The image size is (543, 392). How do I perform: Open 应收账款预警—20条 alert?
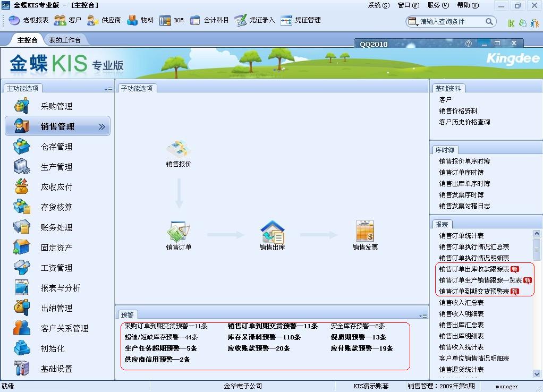(x=259, y=348)
